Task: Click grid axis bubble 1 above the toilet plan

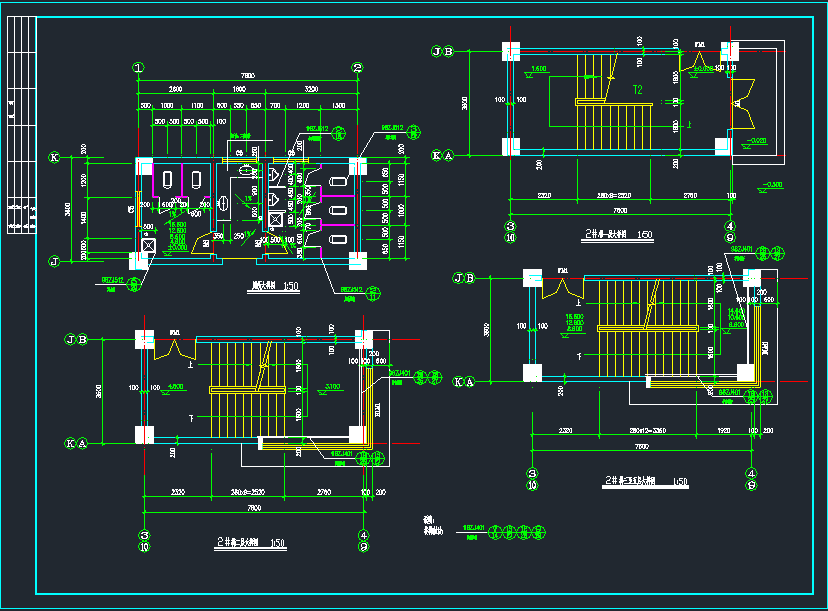Action: tap(137, 68)
